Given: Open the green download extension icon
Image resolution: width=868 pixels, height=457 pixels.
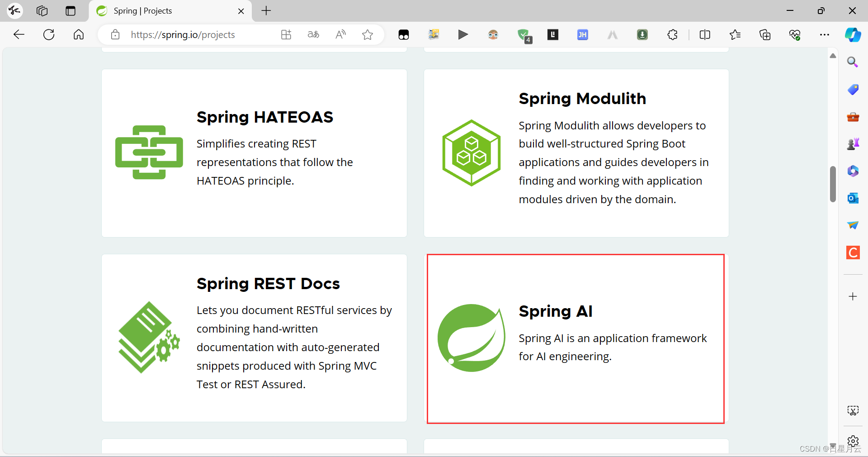Looking at the screenshot, I should 642,34.
